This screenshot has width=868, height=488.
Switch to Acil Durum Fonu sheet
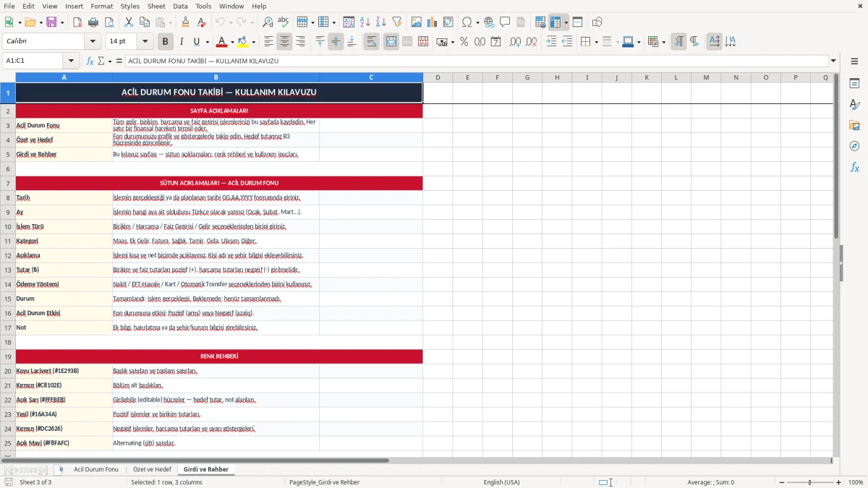[96, 469]
